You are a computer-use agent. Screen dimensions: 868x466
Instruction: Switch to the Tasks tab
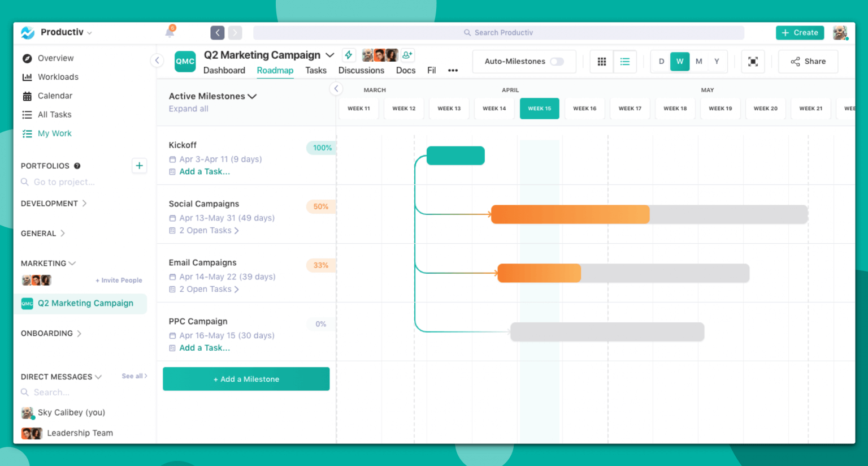click(316, 70)
